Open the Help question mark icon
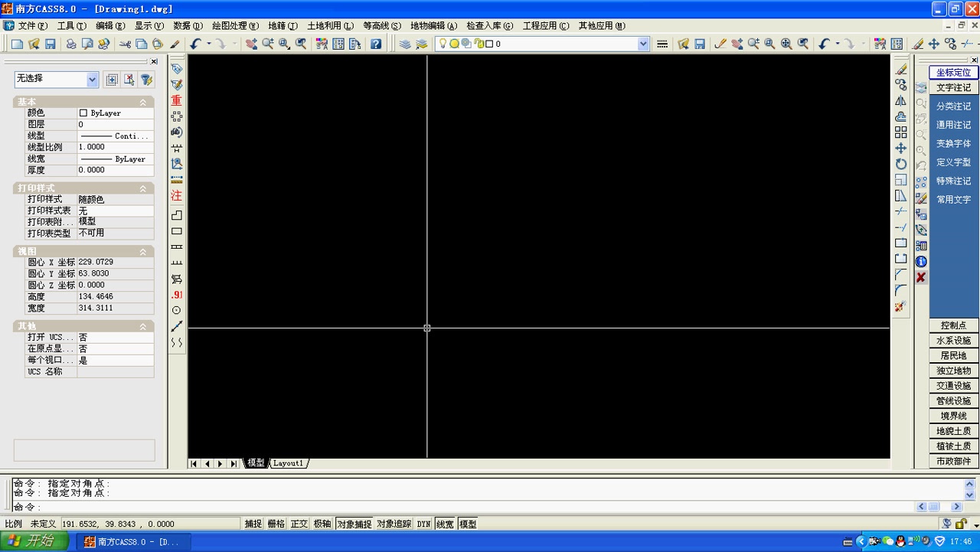The image size is (980, 552). tap(375, 44)
